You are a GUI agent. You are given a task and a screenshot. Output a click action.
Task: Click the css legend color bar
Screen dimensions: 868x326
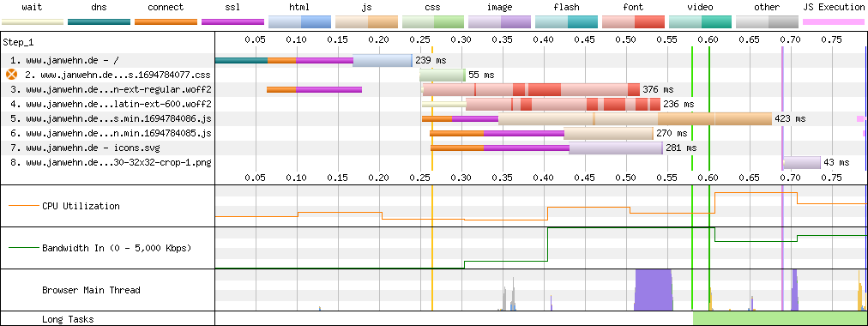[x=433, y=22]
